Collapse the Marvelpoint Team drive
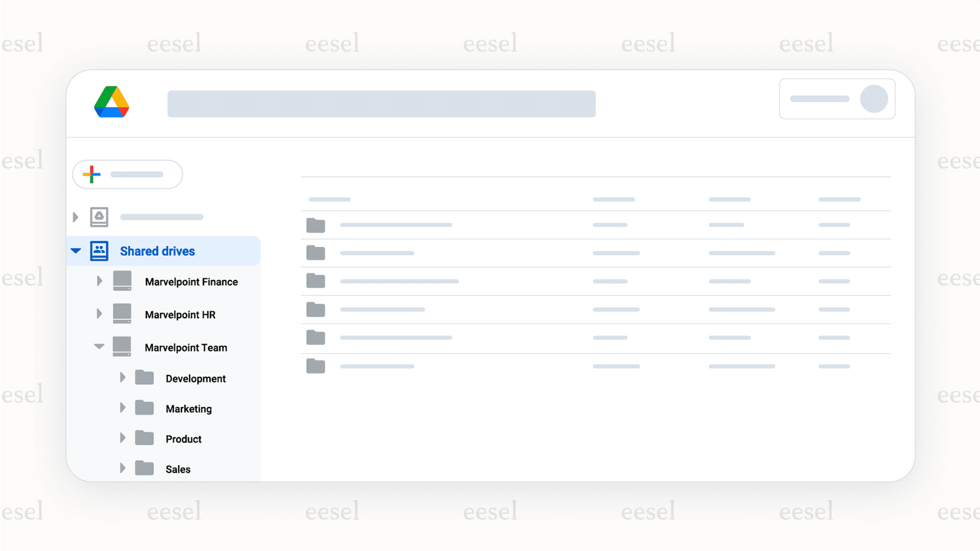 99,347
